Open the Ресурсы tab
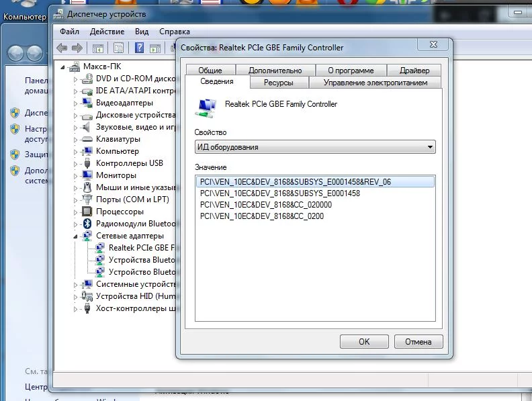 [x=278, y=83]
